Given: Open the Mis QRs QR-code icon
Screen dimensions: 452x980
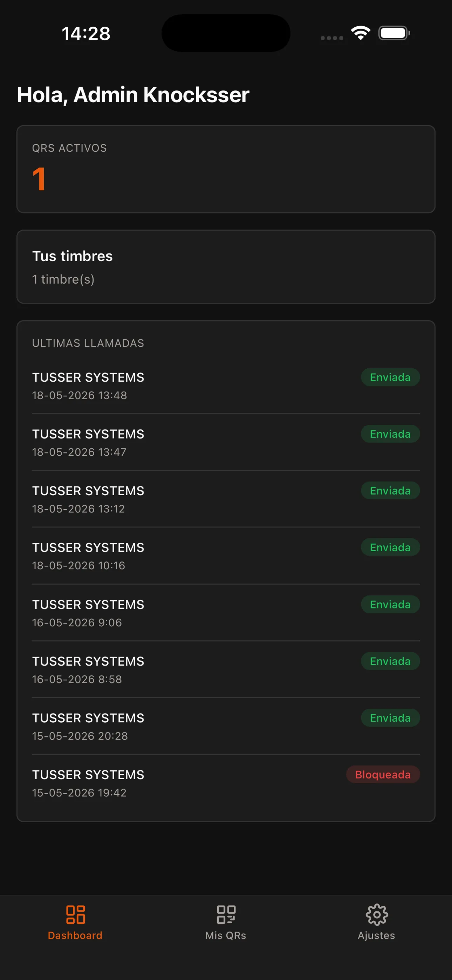Looking at the screenshot, I should click(226, 914).
